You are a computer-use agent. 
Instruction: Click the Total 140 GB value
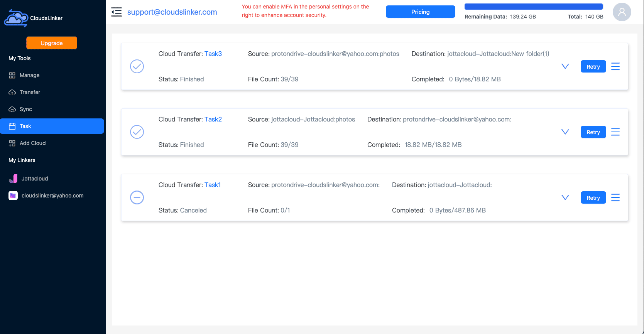[594, 17]
